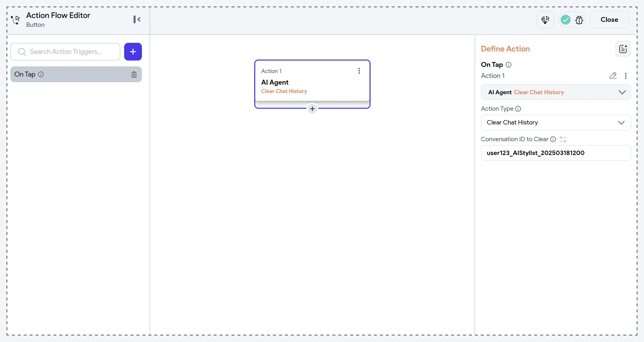Collapse the action triggers side panel
Image resolution: width=644 pixels, height=342 pixels.
[137, 19]
